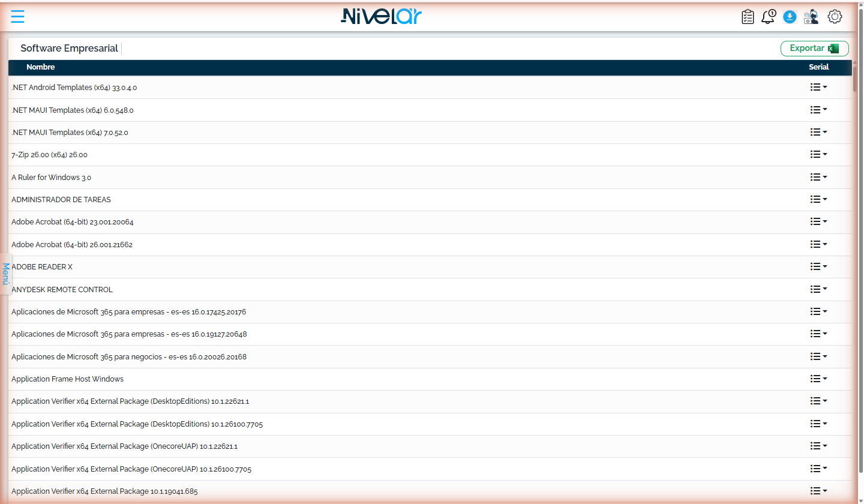Viewport: 864px width, 504px height.
Task: Click the Nivelar logo
Action: [382, 16]
